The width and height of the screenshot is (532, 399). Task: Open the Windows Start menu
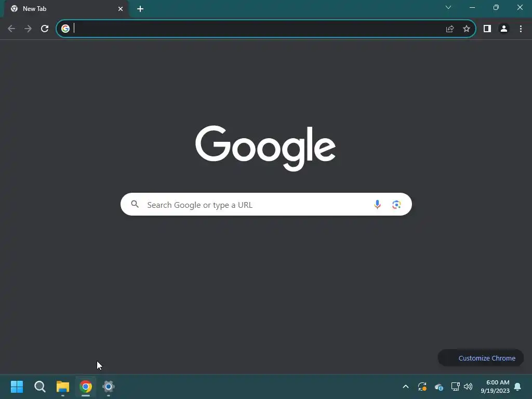click(x=17, y=387)
